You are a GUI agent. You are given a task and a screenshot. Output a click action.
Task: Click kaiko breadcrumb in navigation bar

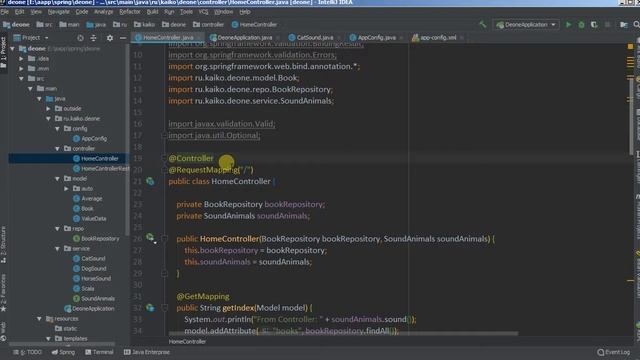[x=144, y=24]
